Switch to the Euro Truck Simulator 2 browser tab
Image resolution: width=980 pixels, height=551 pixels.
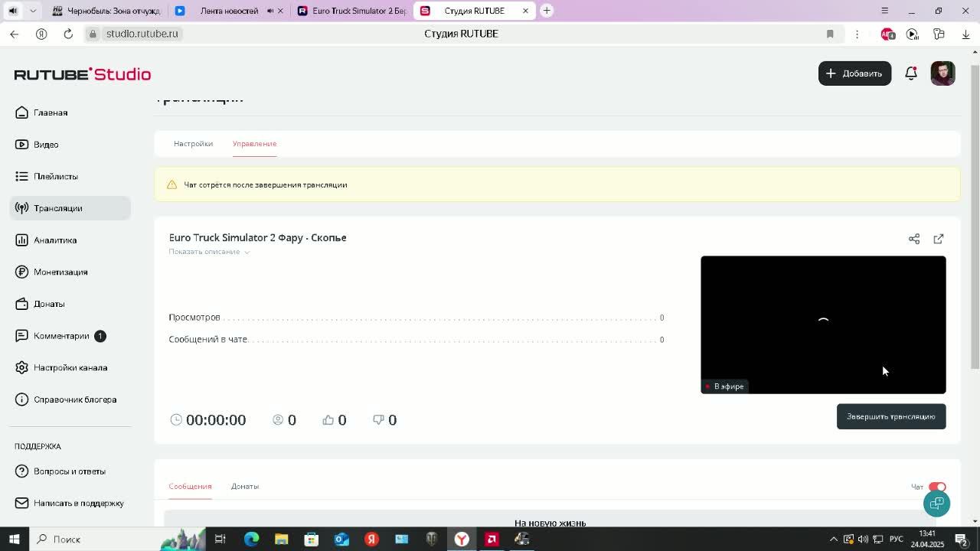352,11
